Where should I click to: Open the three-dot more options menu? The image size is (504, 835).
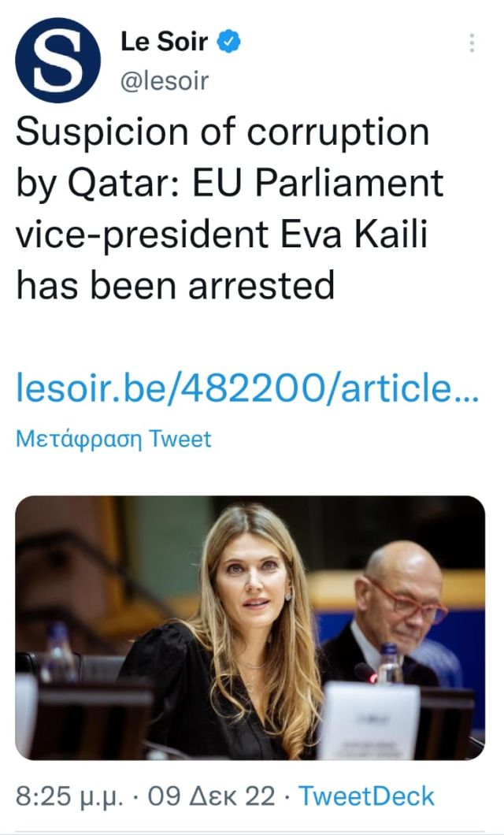472,43
